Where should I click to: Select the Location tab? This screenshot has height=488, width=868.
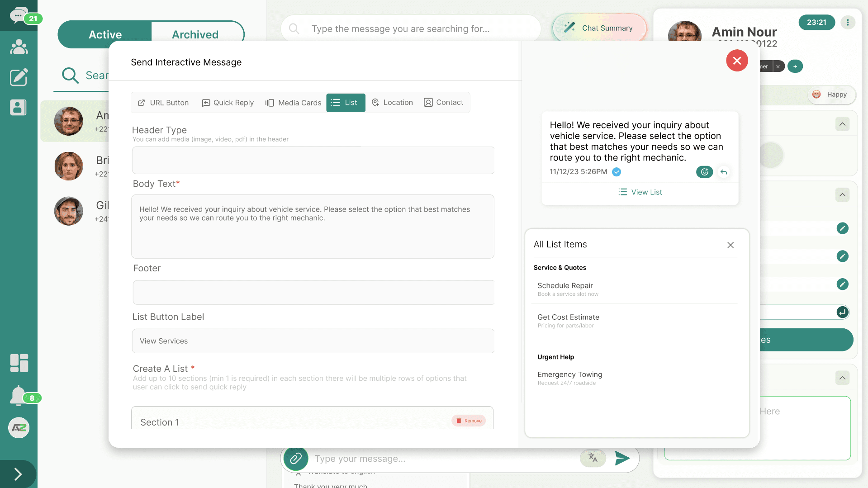[x=392, y=103]
